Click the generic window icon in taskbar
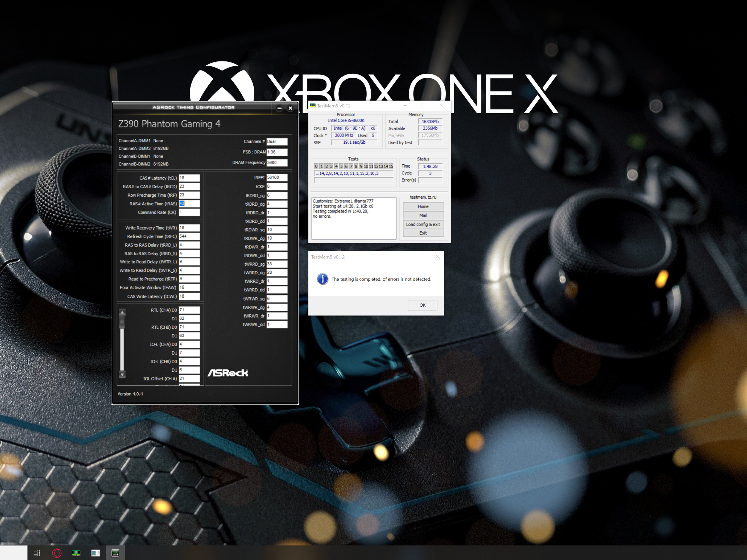Viewport: 747px width, 560px height. [95, 553]
